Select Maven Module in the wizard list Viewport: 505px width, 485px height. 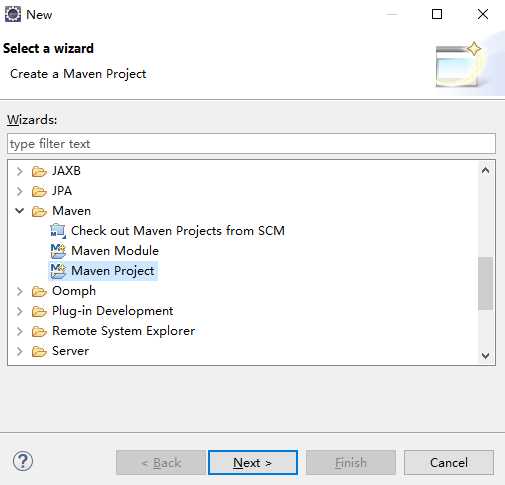tap(115, 251)
